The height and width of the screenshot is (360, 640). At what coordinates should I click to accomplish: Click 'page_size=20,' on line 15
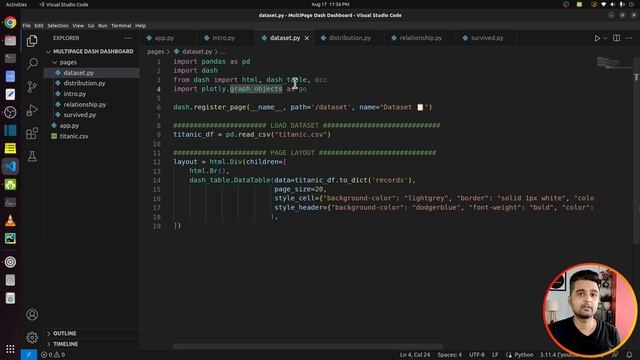(300, 189)
